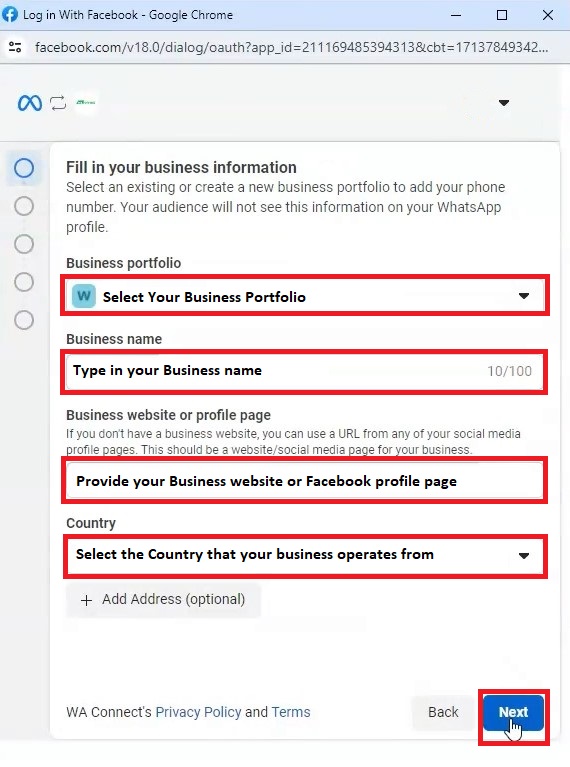Click the sync arrows icon beside Meta logo
570x767 pixels.
tap(58, 103)
